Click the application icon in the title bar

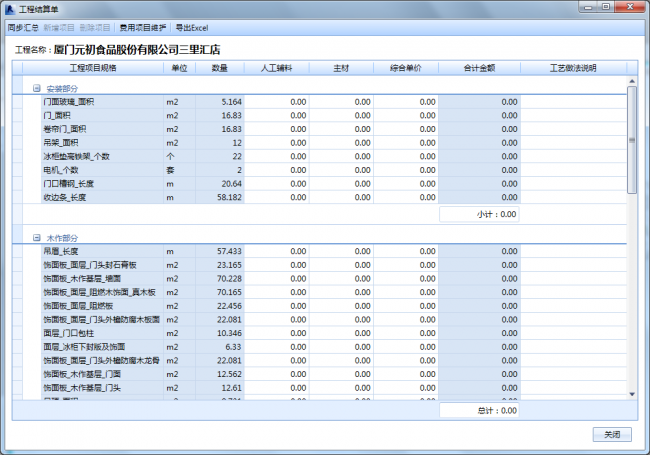[10, 8]
